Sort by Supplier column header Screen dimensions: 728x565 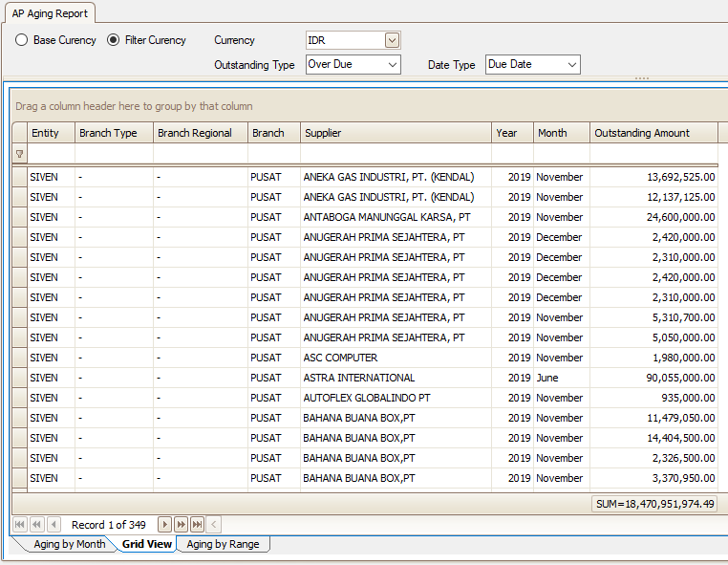tap(396, 133)
